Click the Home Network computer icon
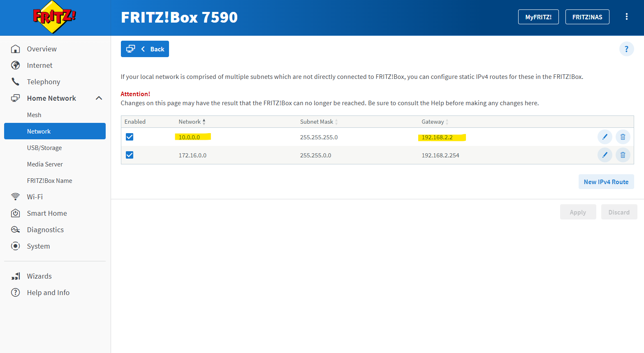 [16, 98]
